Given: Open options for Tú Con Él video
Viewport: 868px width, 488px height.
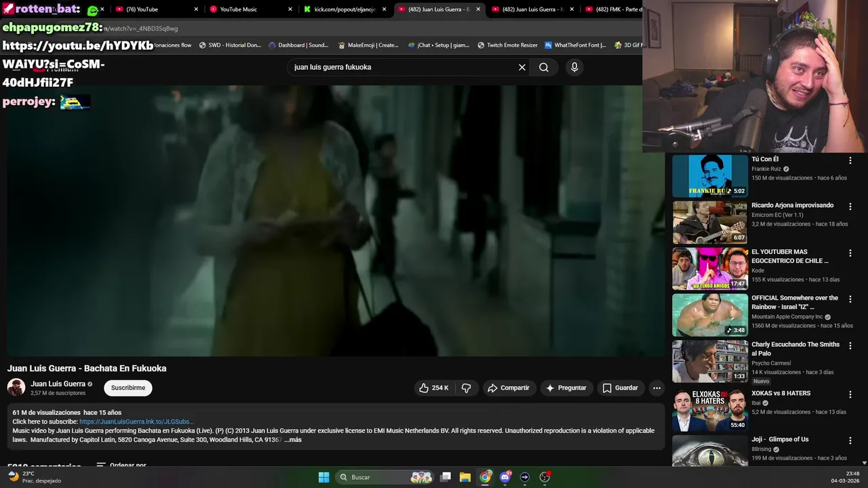Looking at the screenshot, I should (850, 161).
